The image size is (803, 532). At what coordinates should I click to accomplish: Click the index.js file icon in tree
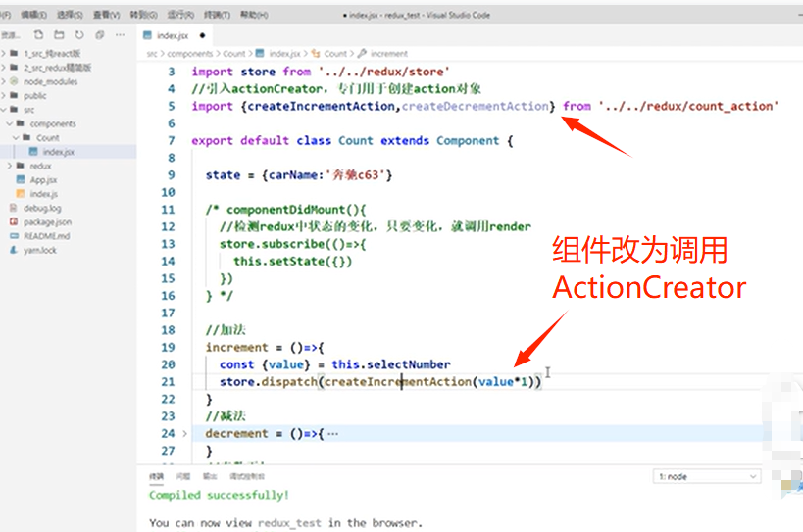coord(21,194)
